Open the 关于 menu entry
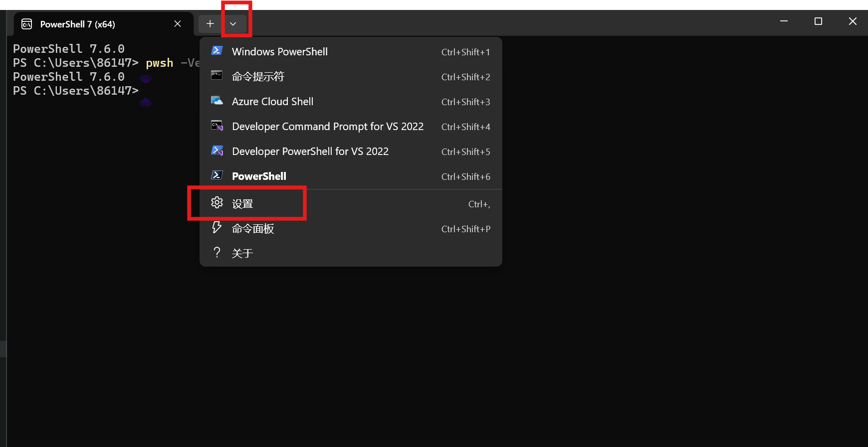The height and width of the screenshot is (447, 868). point(351,253)
